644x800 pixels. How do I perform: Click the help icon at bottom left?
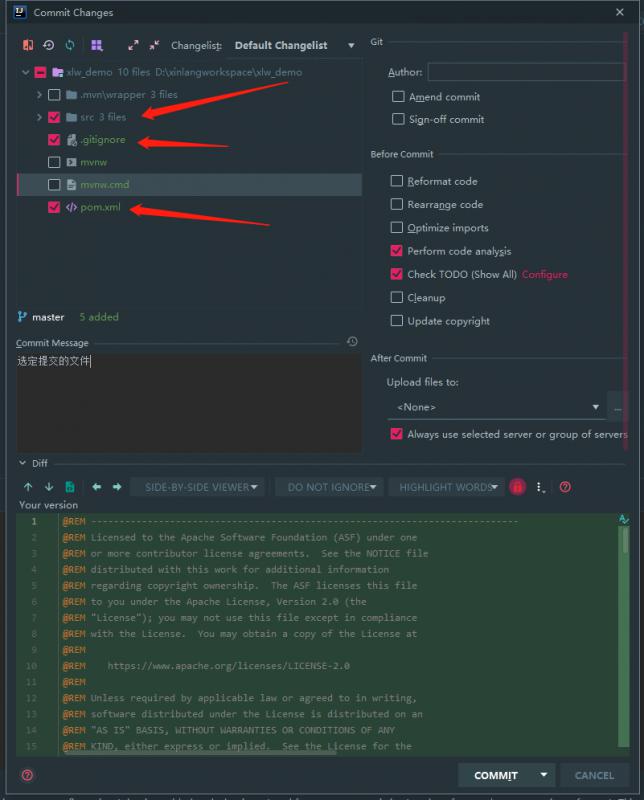point(28,776)
